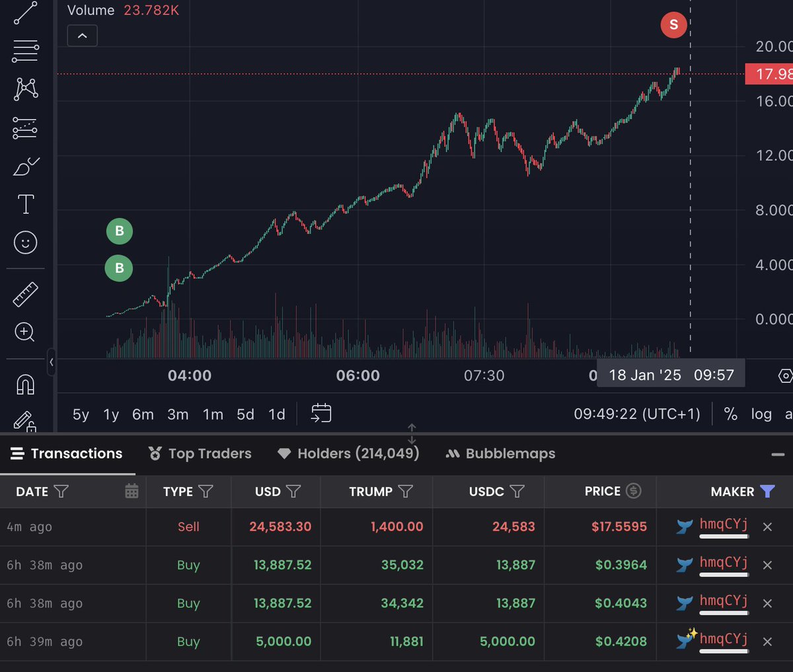Image resolution: width=793 pixels, height=672 pixels.
Task: Collapse the volume indicator legend
Action: (83, 36)
